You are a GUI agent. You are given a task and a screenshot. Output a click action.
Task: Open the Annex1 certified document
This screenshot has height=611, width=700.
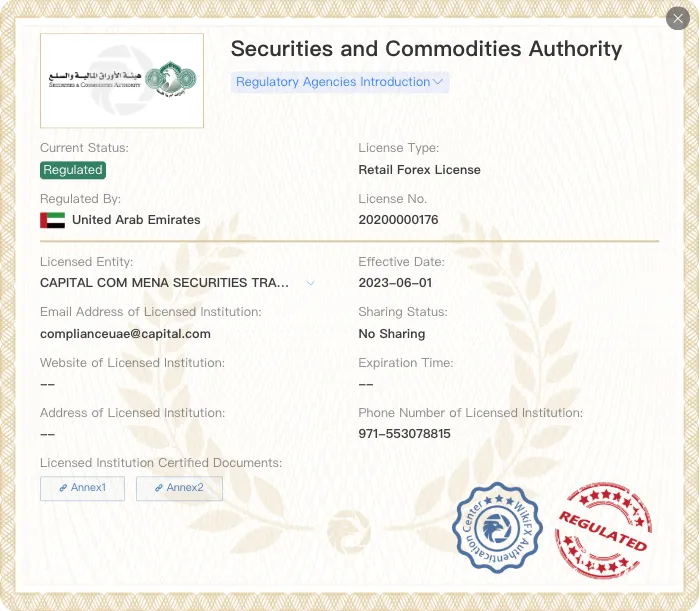(x=83, y=488)
